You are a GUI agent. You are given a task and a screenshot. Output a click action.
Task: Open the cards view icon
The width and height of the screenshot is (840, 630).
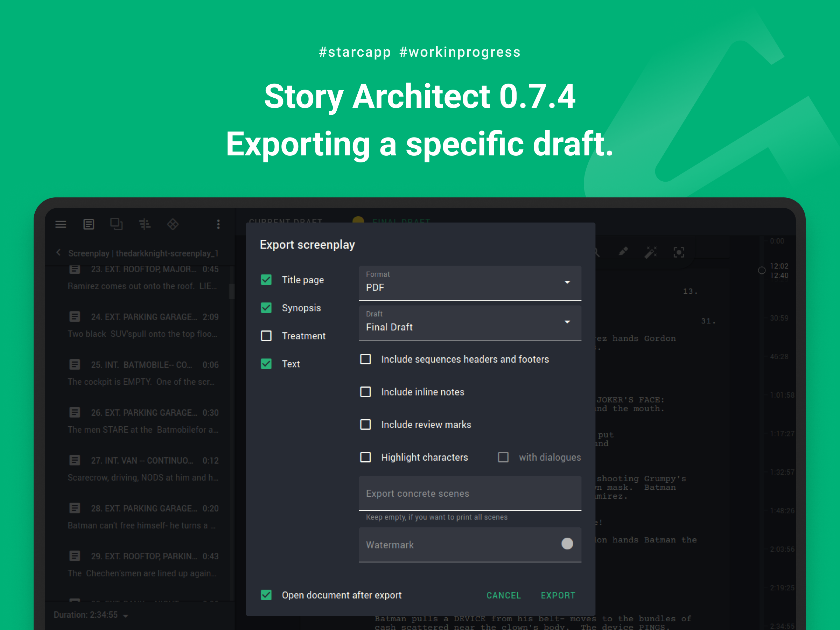[116, 224]
